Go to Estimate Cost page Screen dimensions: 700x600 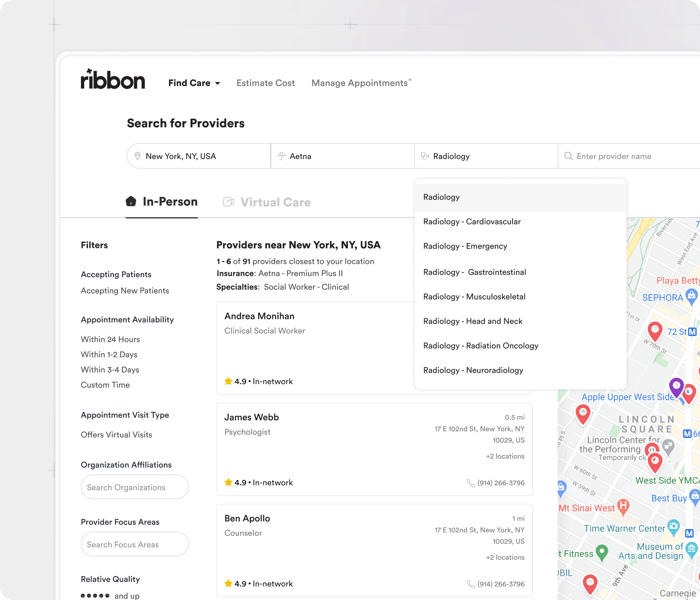(x=266, y=83)
